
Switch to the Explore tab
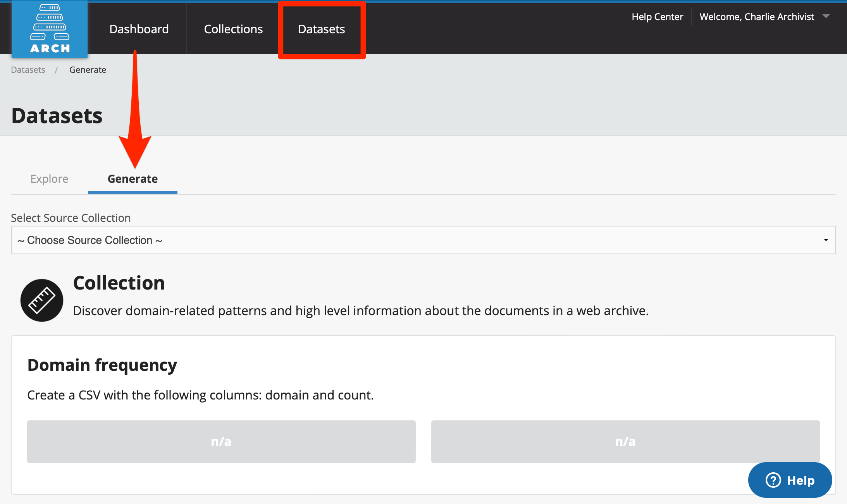[49, 178]
